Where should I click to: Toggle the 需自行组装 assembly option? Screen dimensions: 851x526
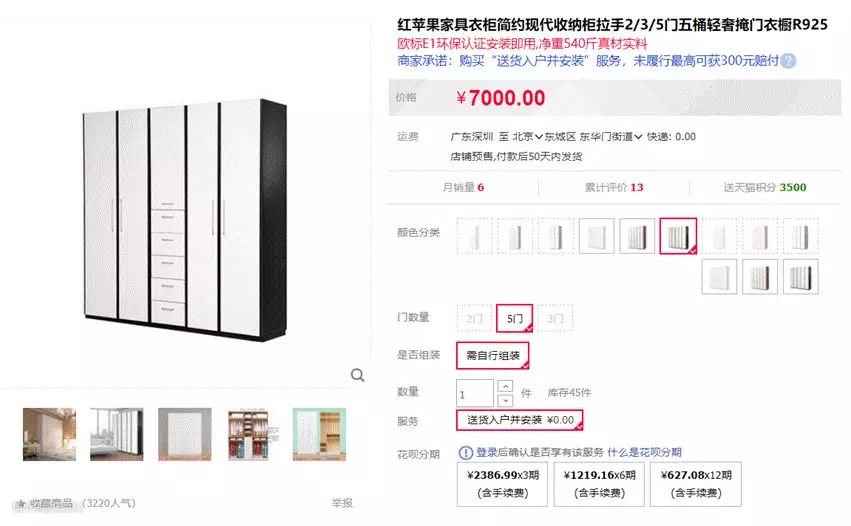493,356
